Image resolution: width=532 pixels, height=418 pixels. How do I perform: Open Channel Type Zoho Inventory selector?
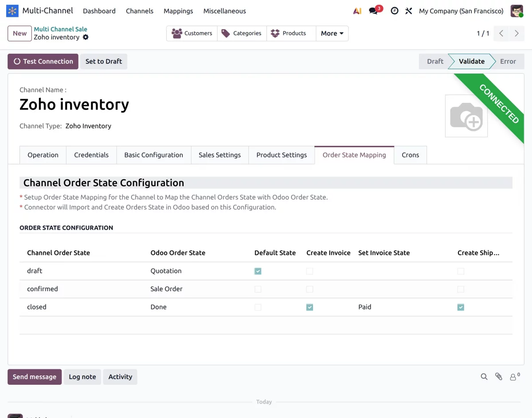pyautogui.click(x=88, y=126)
